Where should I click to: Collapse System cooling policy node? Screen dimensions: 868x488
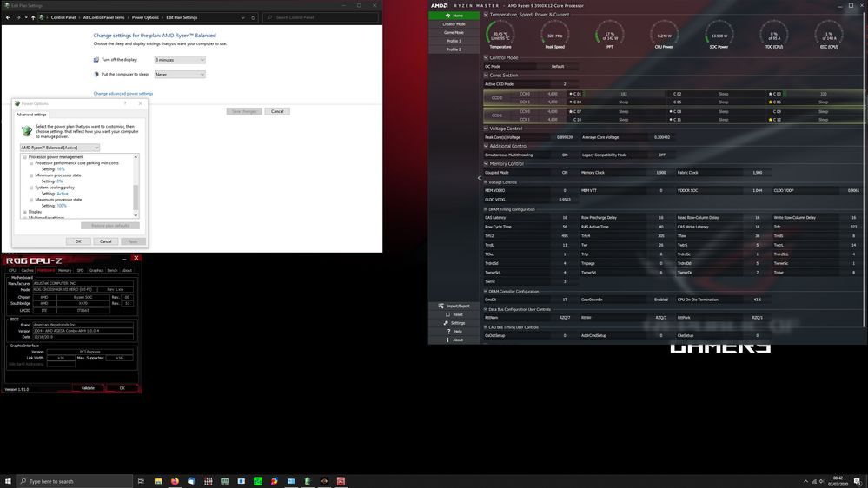pyautogui.click(x=31, y=188)
